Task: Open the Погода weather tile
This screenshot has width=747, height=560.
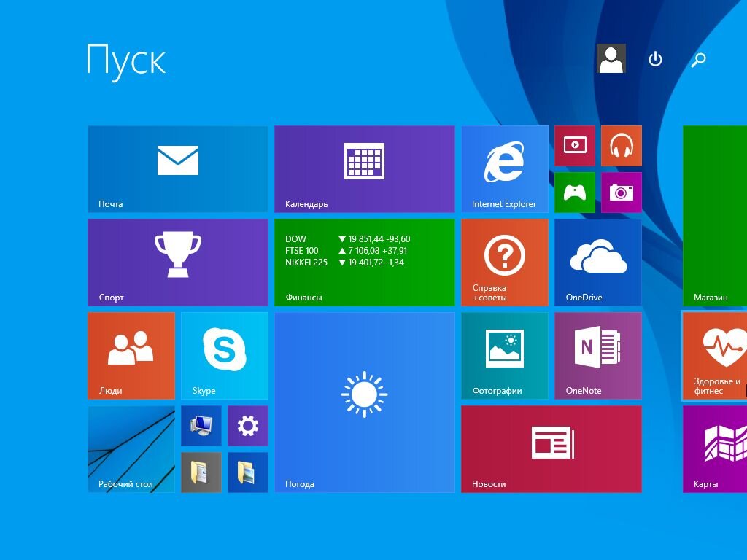Action: tap(365, 402)
